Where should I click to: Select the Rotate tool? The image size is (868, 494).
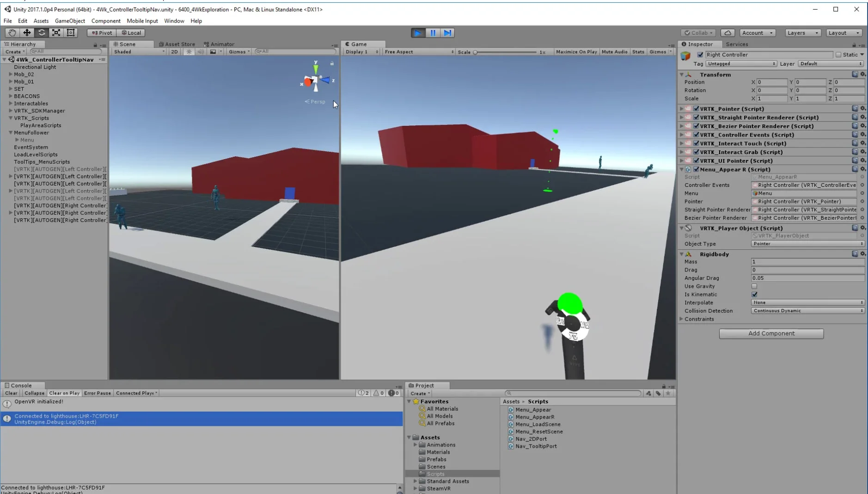click(42, 33)
